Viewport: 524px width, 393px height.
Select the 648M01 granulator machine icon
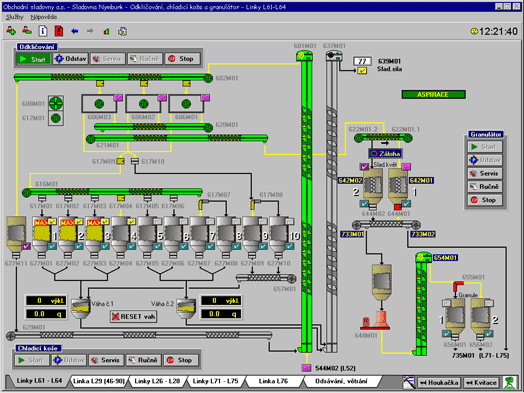pos(375,320)
